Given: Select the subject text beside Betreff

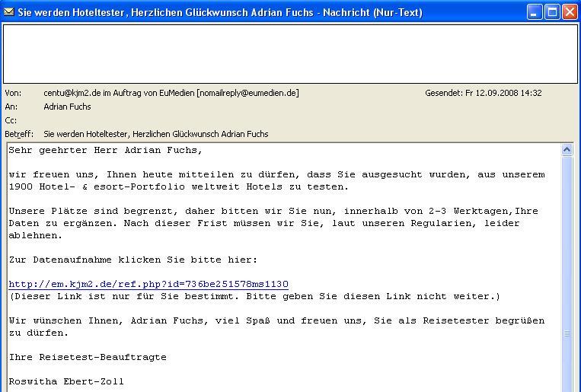Looking at the screenshot, I should 155,134.
